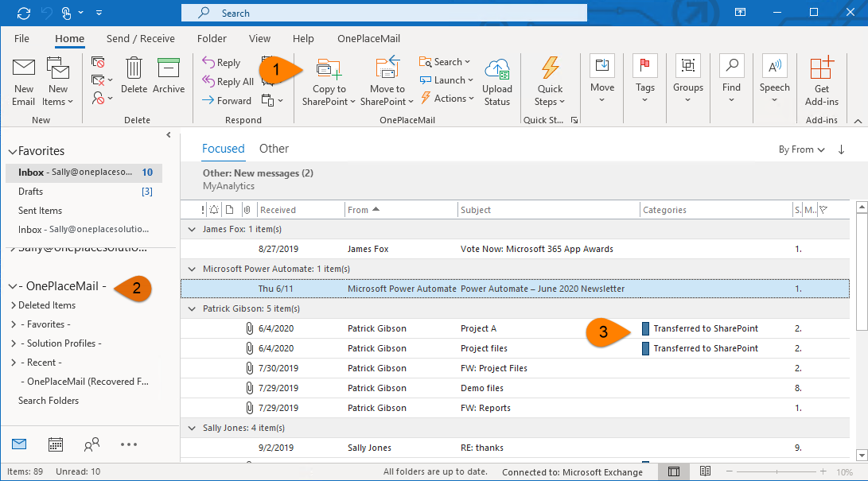This screenshot has width=868, height=481.
Task: Open Calendar view from the bottom navigation
Action: click(56, 444)
